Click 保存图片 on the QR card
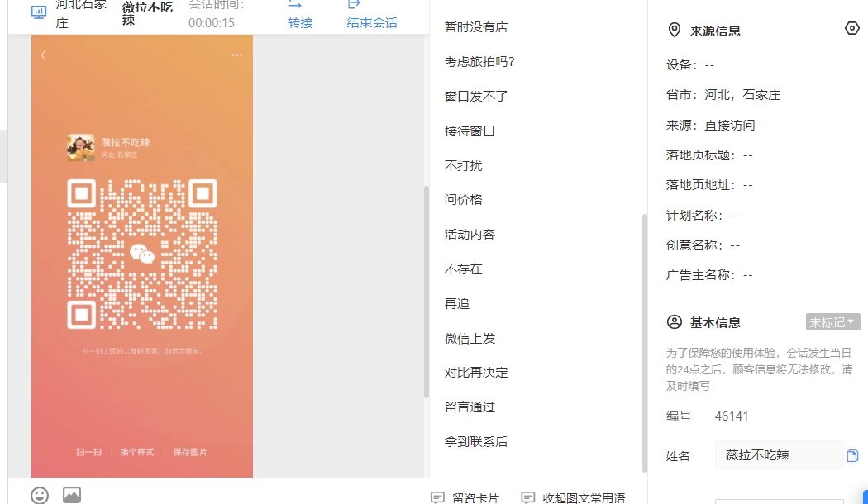This screenshot has width=868, height=504. coord(190,452)
